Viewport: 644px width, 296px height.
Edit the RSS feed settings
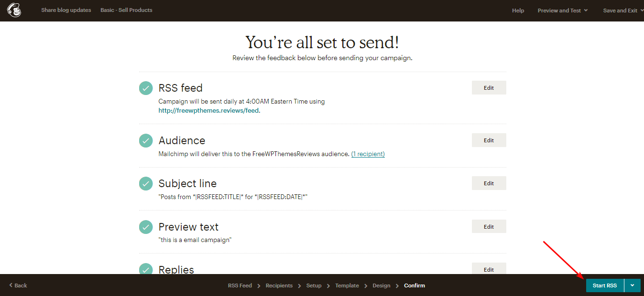pyautogui.click(x=489, y=88)
